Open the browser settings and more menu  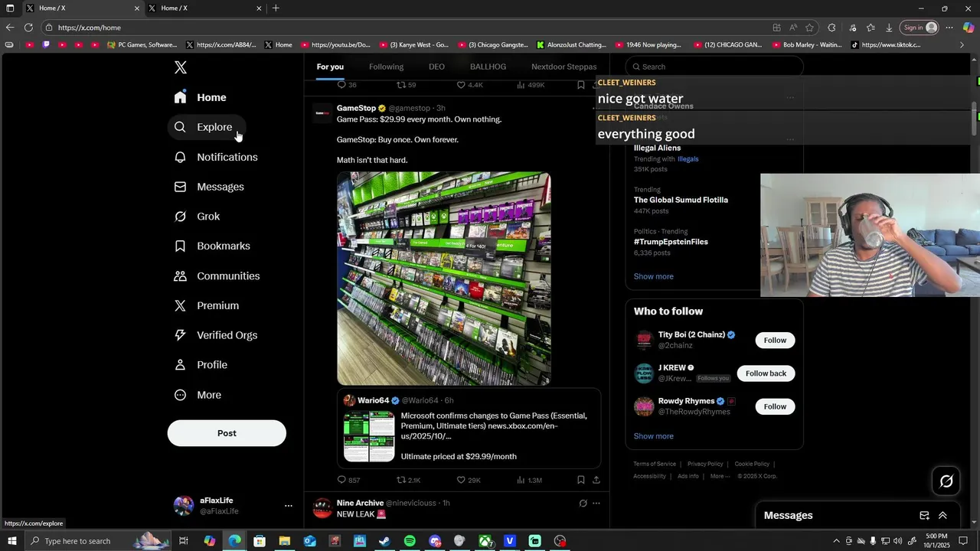pos(949,28)
